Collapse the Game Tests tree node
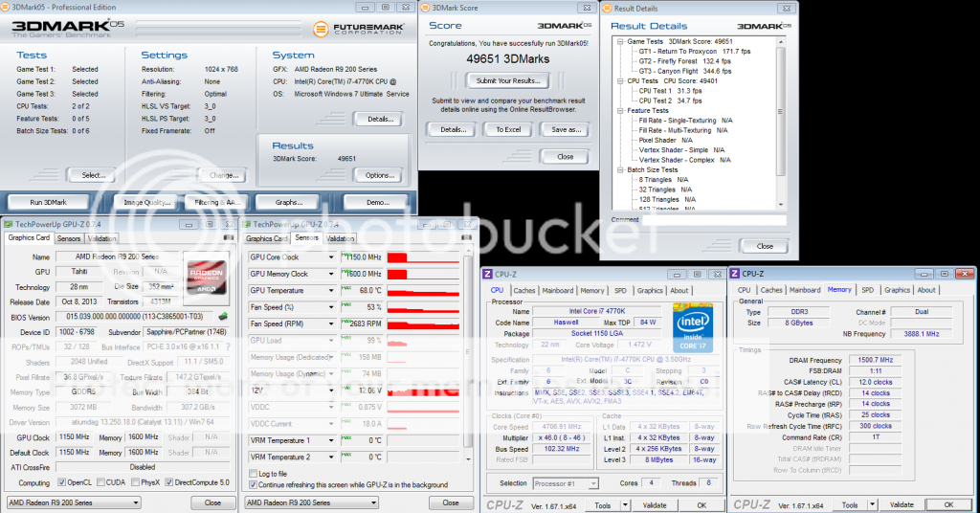This screenshot has width=980, height=513. click(621, 42)
